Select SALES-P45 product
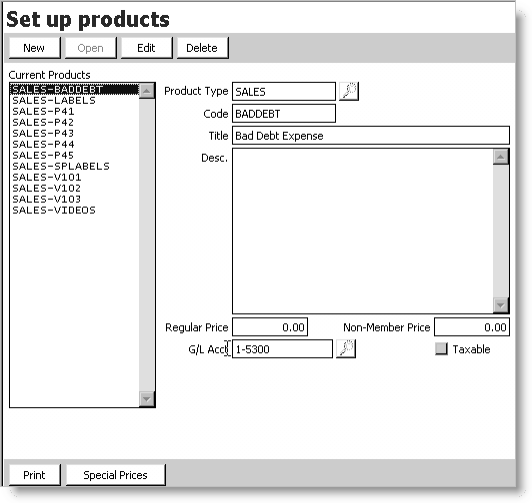 tap(74, 155)
